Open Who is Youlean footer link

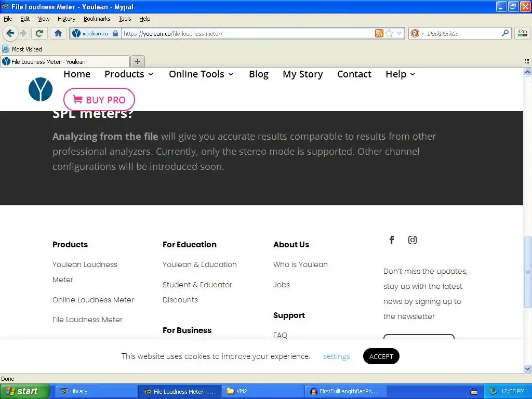pos(300,264)
